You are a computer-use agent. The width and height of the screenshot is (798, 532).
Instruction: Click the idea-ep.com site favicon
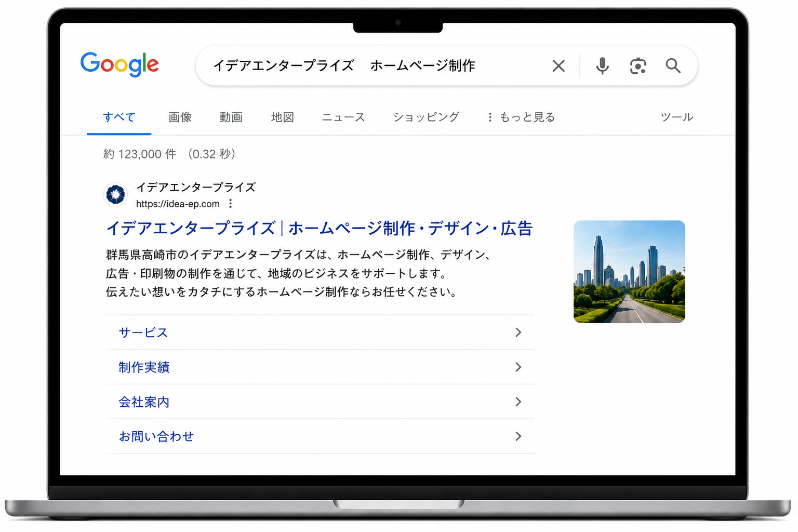point(116,195)
